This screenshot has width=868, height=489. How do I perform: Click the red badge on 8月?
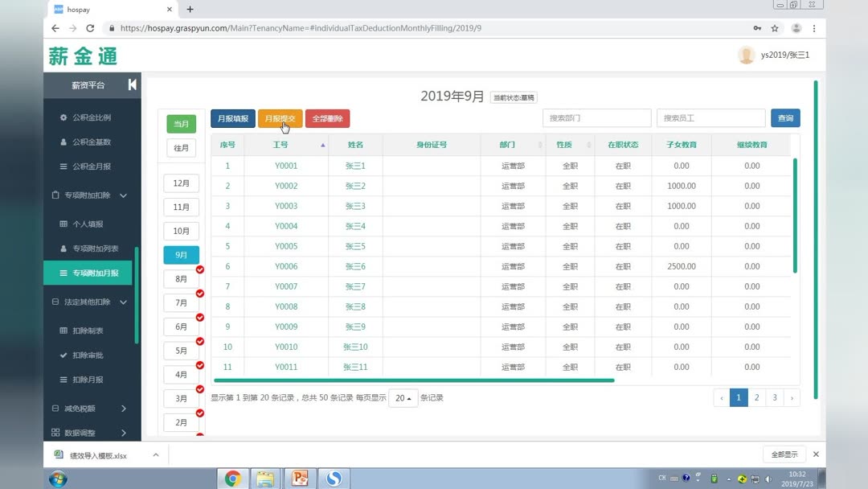200,270
